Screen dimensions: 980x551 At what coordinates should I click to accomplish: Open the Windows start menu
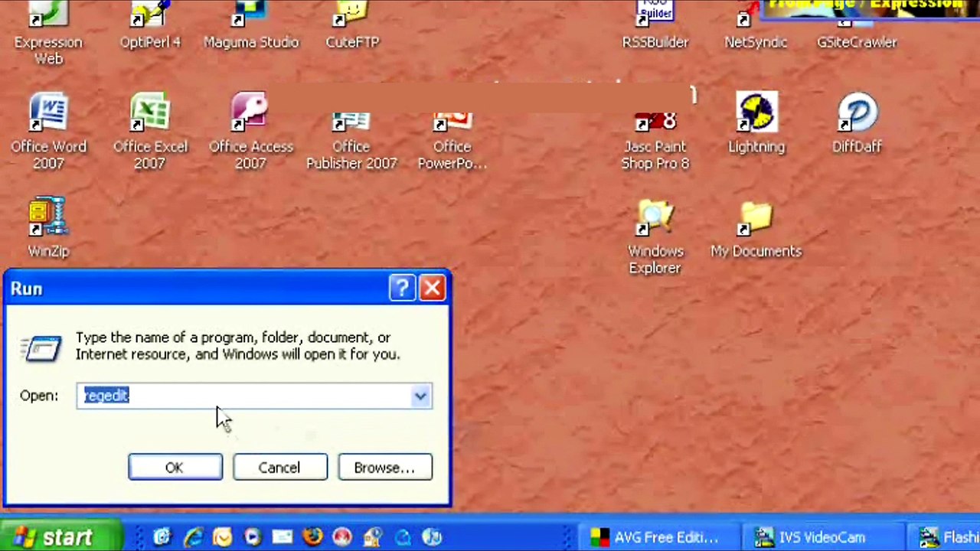coord(60,536)
